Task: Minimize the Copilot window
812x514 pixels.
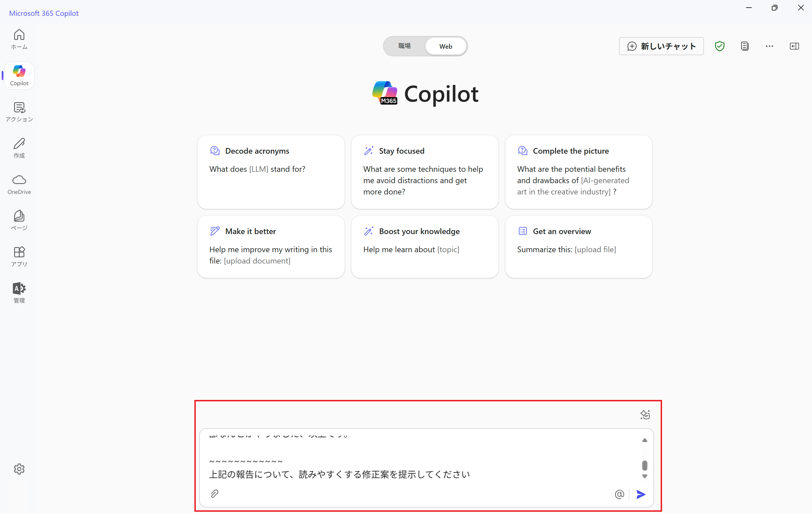Action: (749, 8)
